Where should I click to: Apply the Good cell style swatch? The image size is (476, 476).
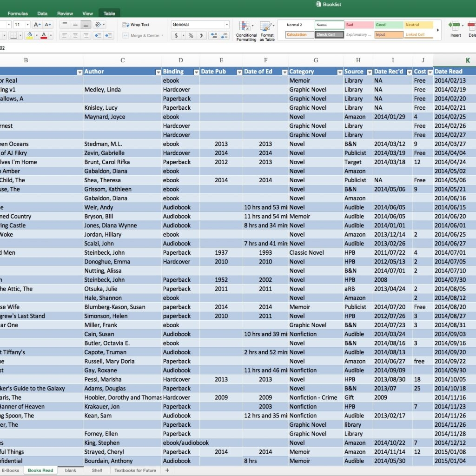coord(388,25)
